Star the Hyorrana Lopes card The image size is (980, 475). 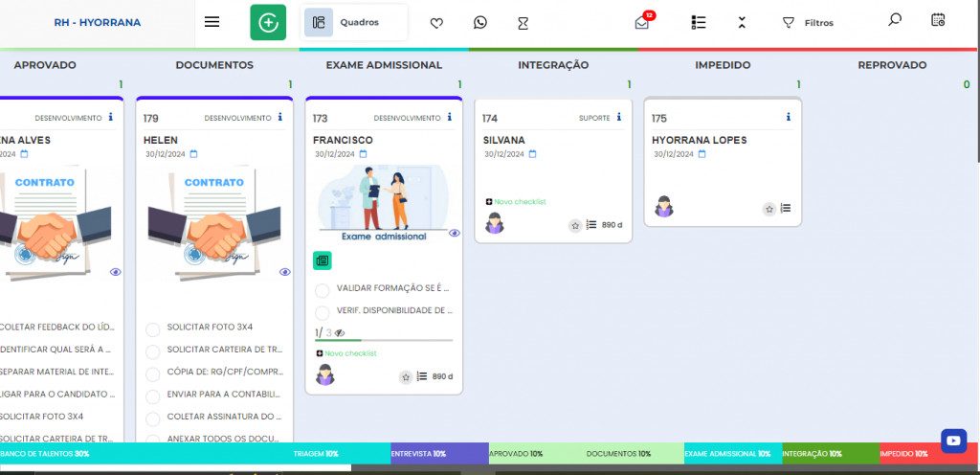coord(768,209)
